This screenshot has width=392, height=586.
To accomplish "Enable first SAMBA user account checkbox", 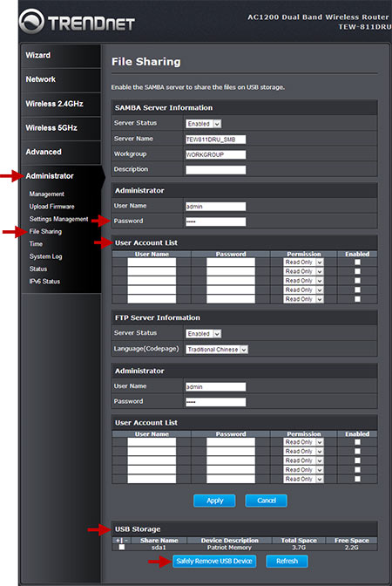I will click(x=357, y=262).
